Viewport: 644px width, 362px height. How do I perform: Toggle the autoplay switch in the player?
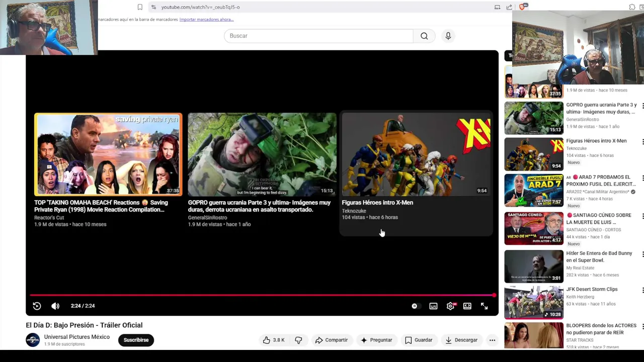coord(415,306)
